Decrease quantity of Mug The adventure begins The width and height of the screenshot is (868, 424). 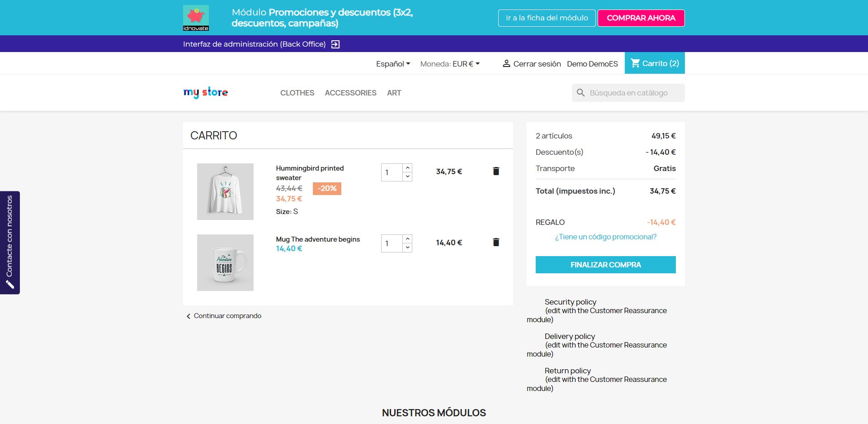pyautogui.click(x=407, y=248)
